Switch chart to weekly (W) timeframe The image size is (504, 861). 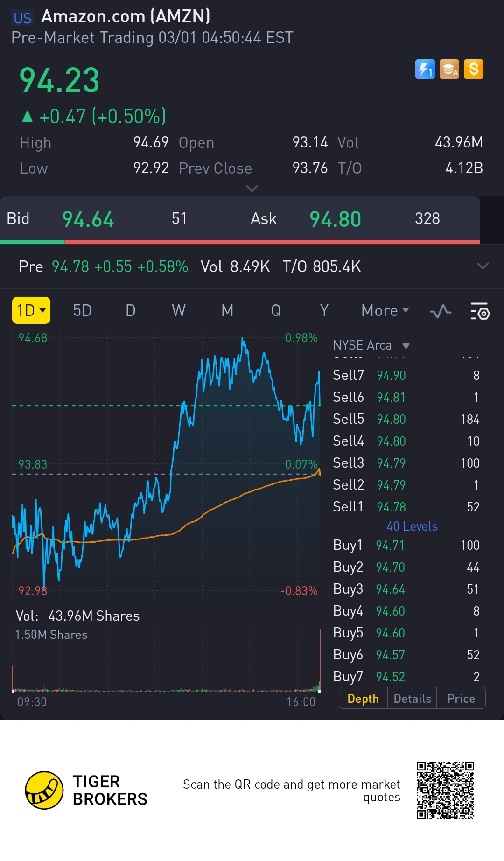[x=179, y=311]
